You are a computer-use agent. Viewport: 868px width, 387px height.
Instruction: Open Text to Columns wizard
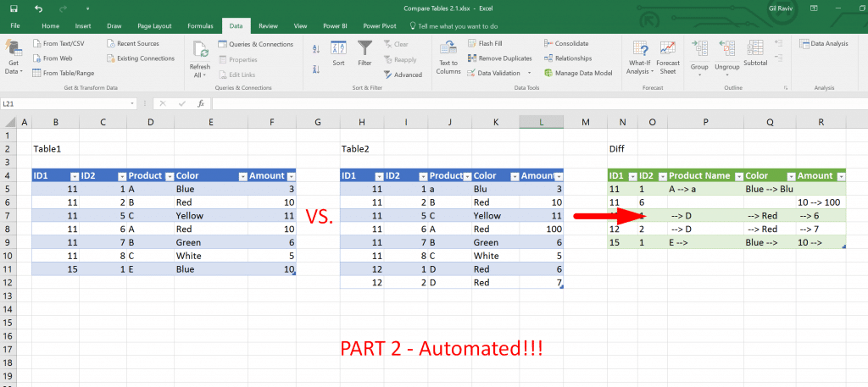coord(448,58)
